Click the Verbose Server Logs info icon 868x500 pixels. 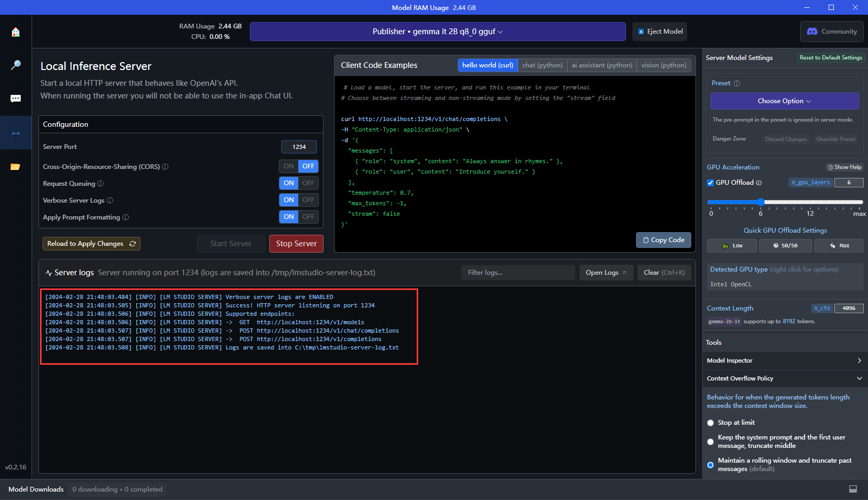[110, 201]
